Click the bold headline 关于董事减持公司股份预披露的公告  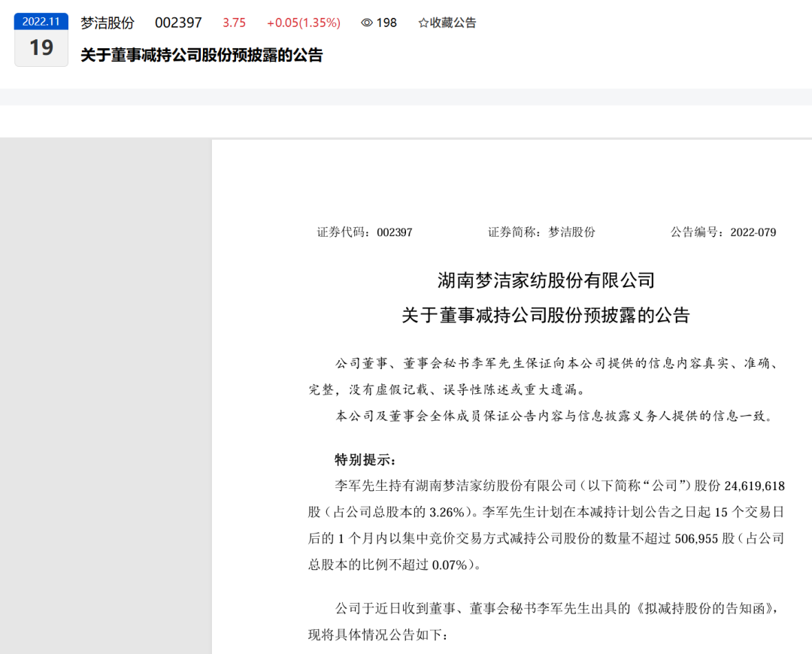coord(201,55)
